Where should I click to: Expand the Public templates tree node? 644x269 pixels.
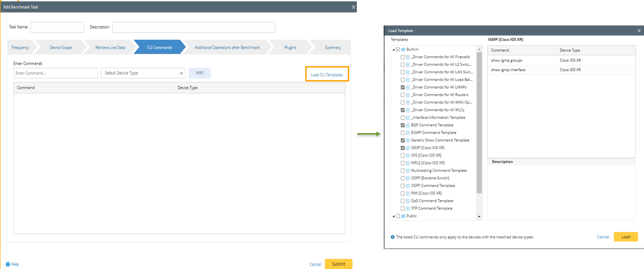click(x=393, y=216)
